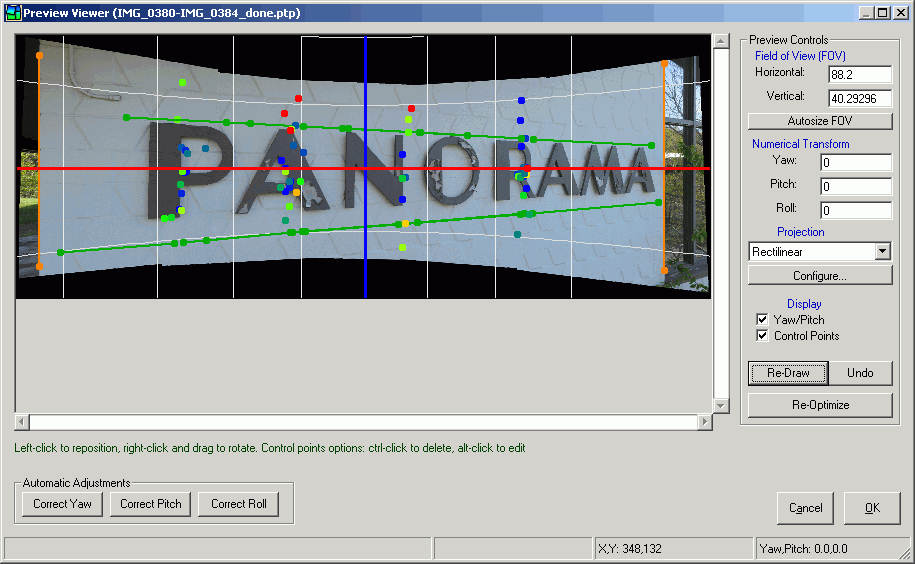915x564 pixels.
Task: Confirm changes with the OK button
Action: pos(872,508)
